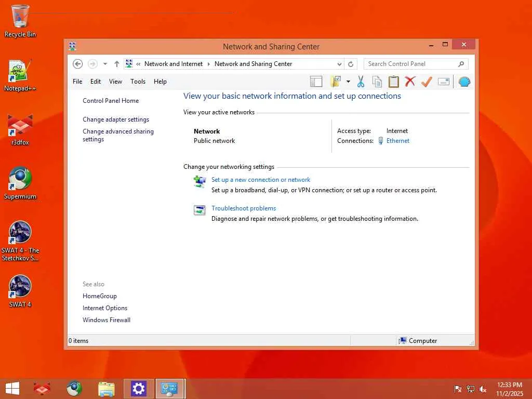Select the r3dfox desktop shortcut

pyautogui.click(x=20, y=129)
